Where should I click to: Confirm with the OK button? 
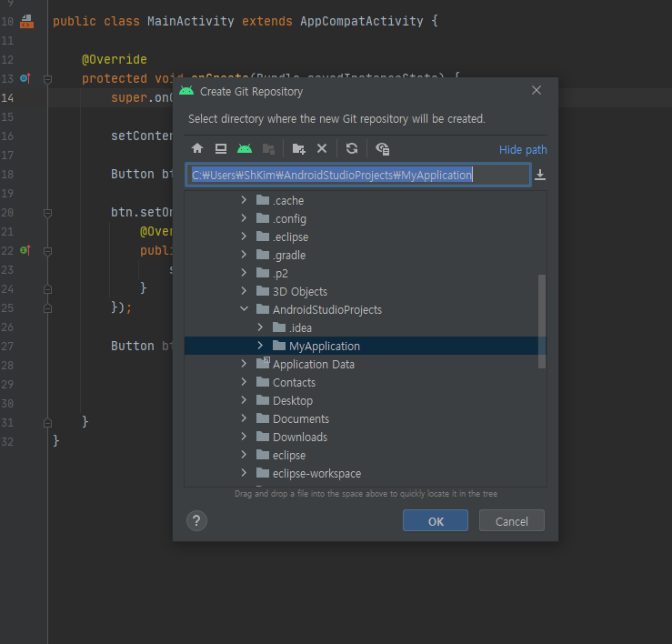[x=436, y=521]
